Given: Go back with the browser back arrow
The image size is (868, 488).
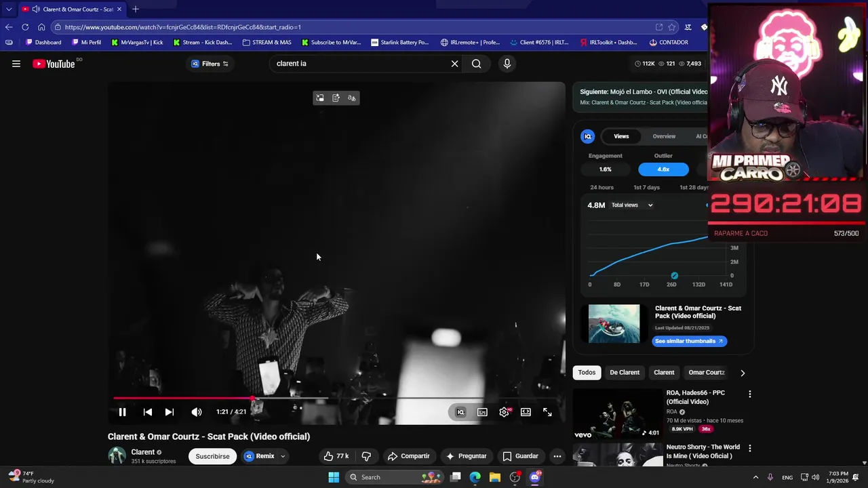Looking at the screenshot, I should click(9, 27).
